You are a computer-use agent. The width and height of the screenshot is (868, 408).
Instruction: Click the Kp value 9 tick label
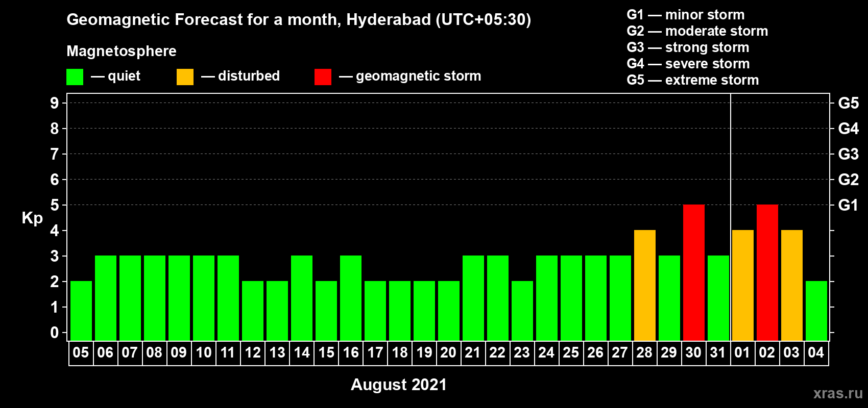(x=55, y=103)
